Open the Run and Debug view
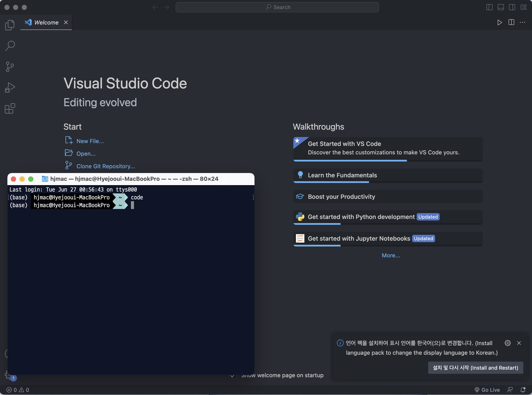 coord(10,88)
